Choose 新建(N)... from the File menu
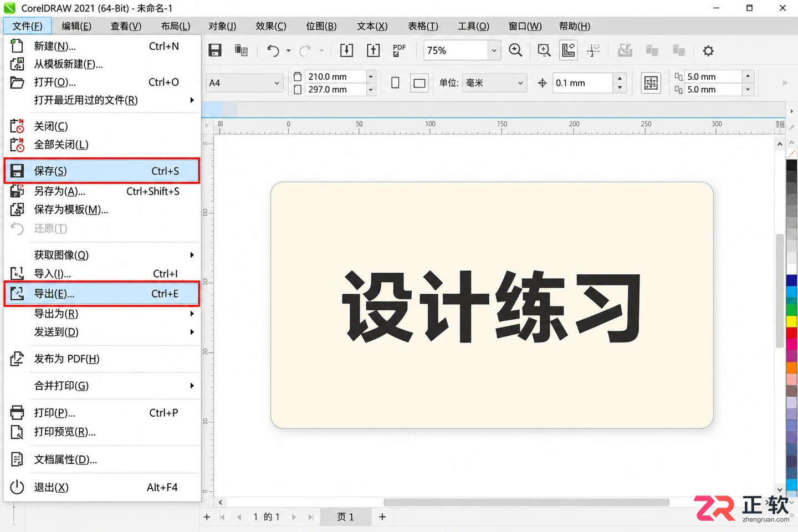Screen dimensions: 798x532 click(102, 46)
